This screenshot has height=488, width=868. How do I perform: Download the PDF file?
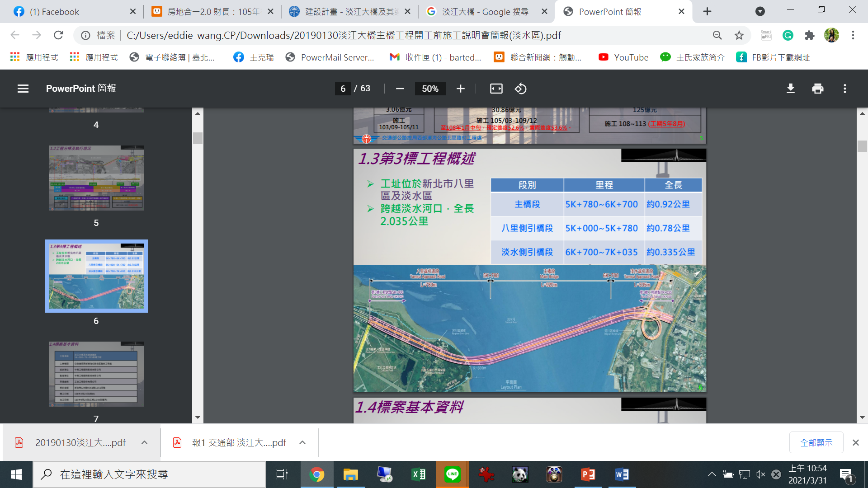790,89
